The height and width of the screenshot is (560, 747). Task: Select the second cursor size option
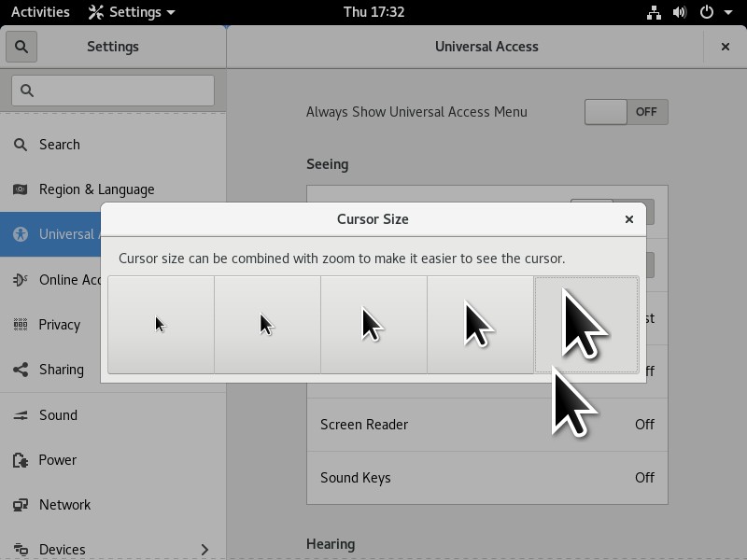[267, 325]
